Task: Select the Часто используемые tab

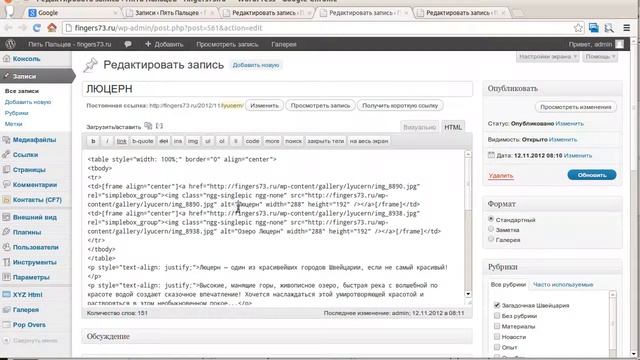Action: tap(563, 284)
